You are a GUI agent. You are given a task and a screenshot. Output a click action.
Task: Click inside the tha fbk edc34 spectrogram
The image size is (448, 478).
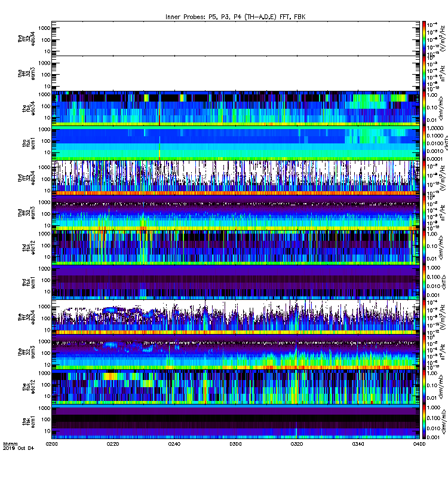tap(235, 108)
